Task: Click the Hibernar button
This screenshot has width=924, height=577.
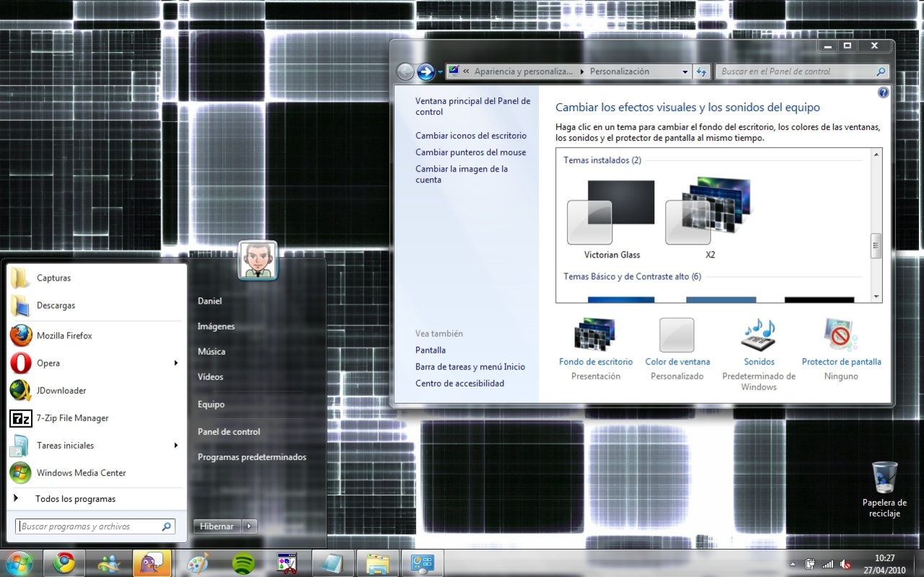Action: [x=217, y=527]
